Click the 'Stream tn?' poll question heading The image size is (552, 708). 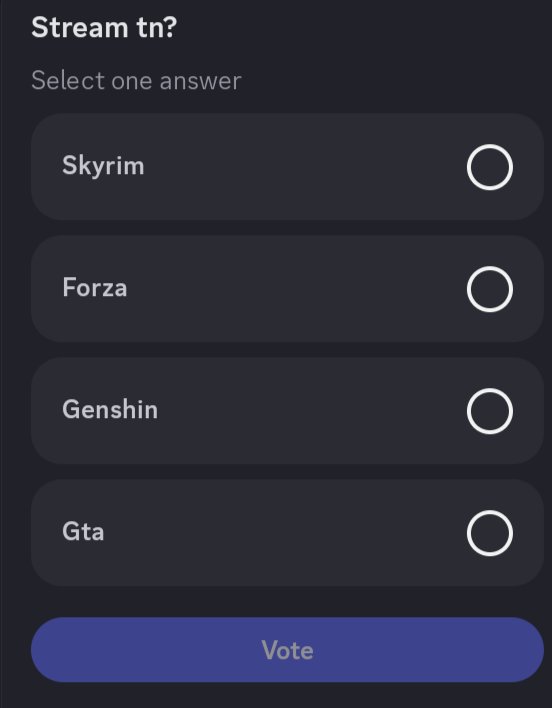pos(104,28)
